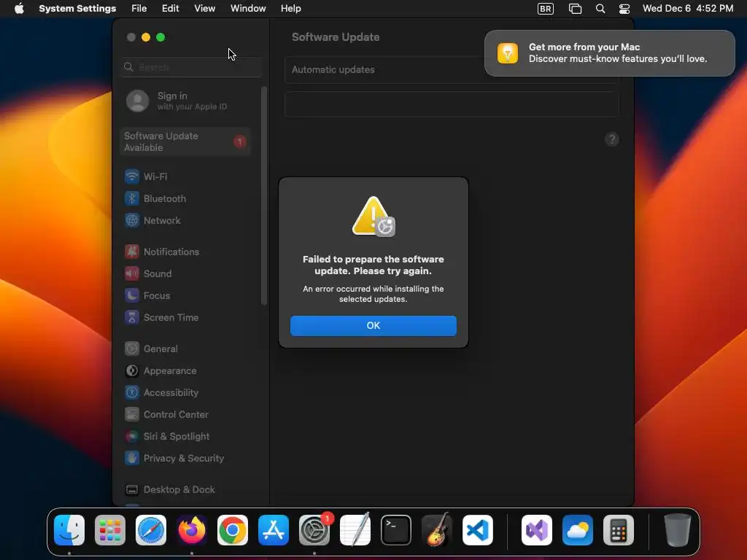Viewport: 747px width, 560px height.
Task: Focus the Search field in the sidebar
Action: point(191,67)
